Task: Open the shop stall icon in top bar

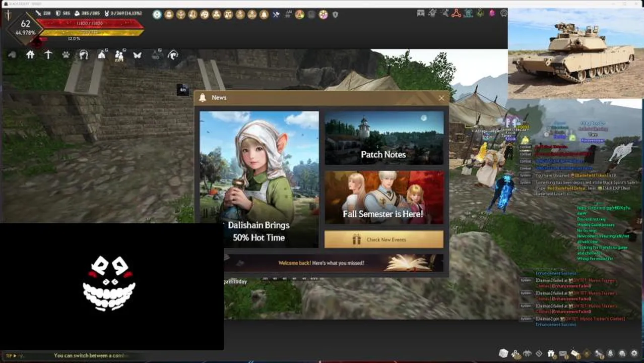Action: [x=421, y=14]
